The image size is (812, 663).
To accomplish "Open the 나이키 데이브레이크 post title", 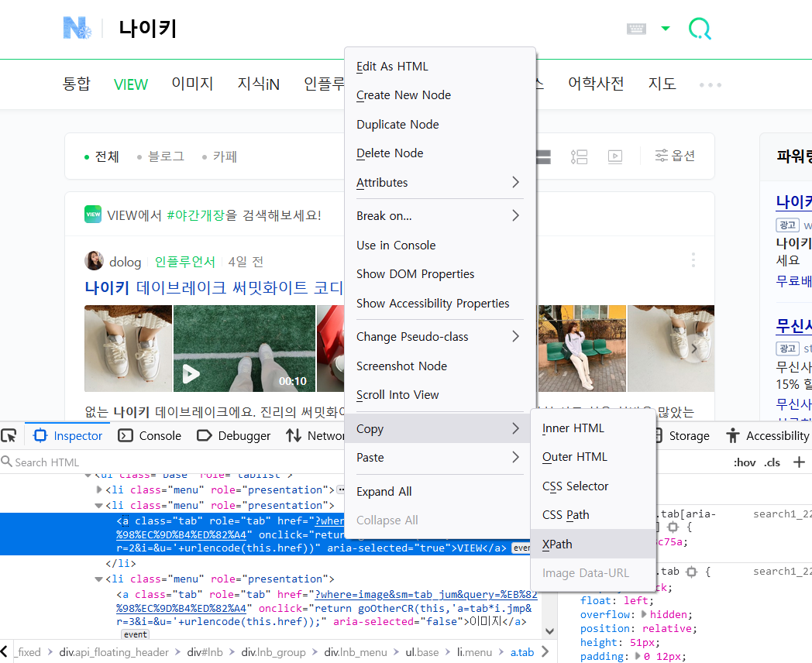I will coord(214,288).
